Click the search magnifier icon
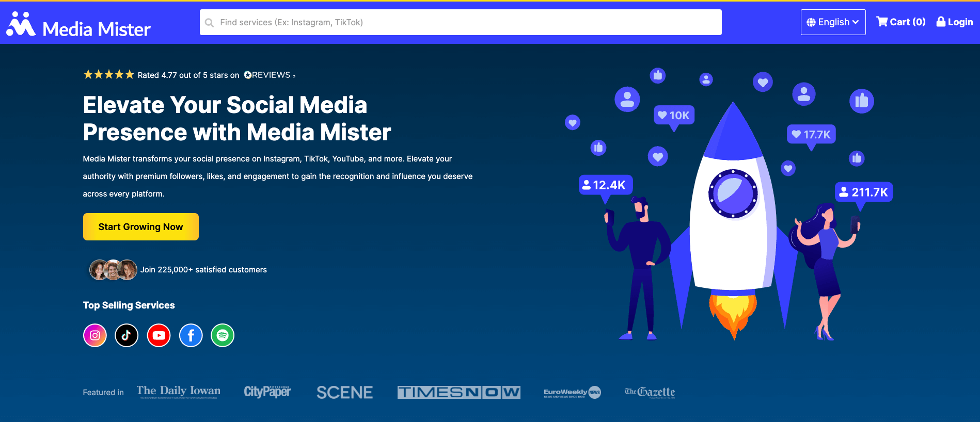The height and width of the screenshot is (422, 980). (209, 23)
